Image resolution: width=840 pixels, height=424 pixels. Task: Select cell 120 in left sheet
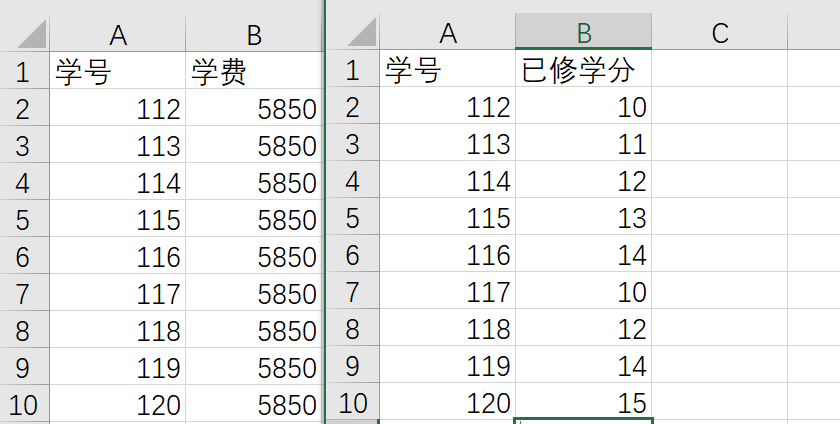(118, 403)
